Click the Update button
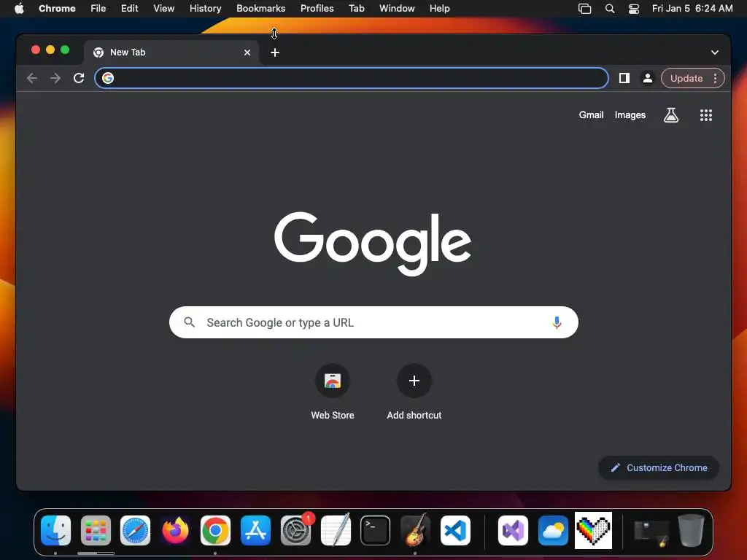 (x=686, y=78)
